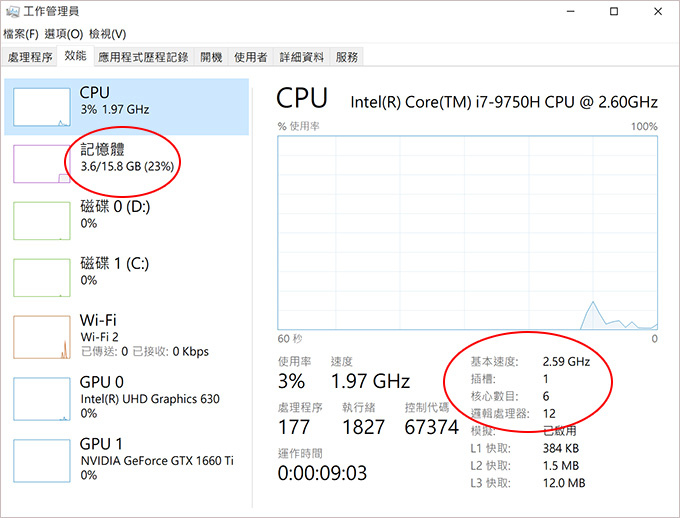Image resolution: width=680 pixels, height=518 pixels.
Task: Click the 177 處理程序 value
Action: click(294, 427)
